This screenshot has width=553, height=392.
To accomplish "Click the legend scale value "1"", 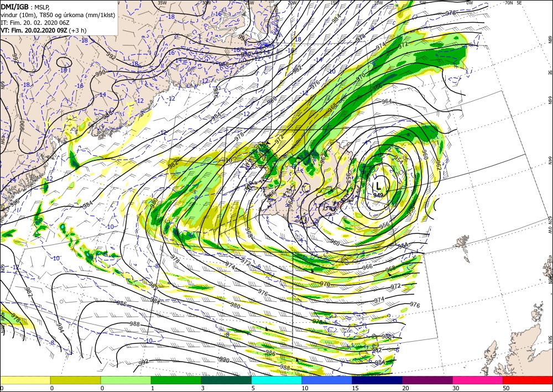I will (x=153, y=388).
